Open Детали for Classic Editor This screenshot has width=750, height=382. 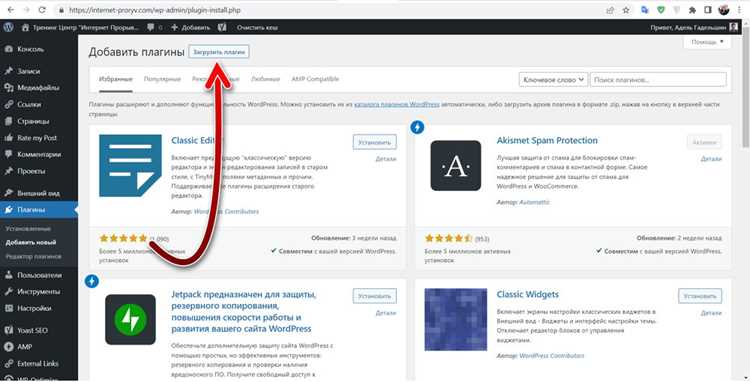(386, 159)
